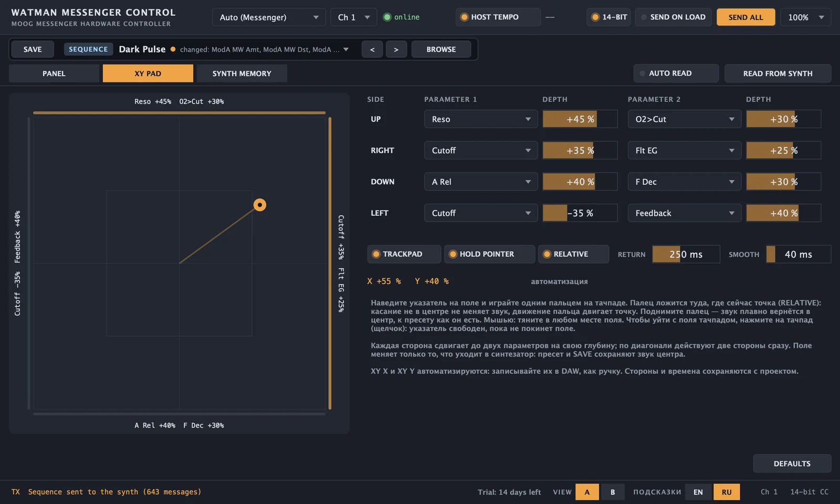This screenshot has height=504, width=840.
Task: Open the Ch 1 channel dropdown
Action: tap(353, 17)
